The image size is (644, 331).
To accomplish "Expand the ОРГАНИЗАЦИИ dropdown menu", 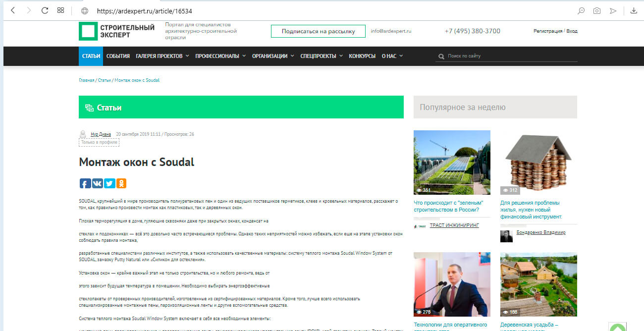I will click(273, 56).
